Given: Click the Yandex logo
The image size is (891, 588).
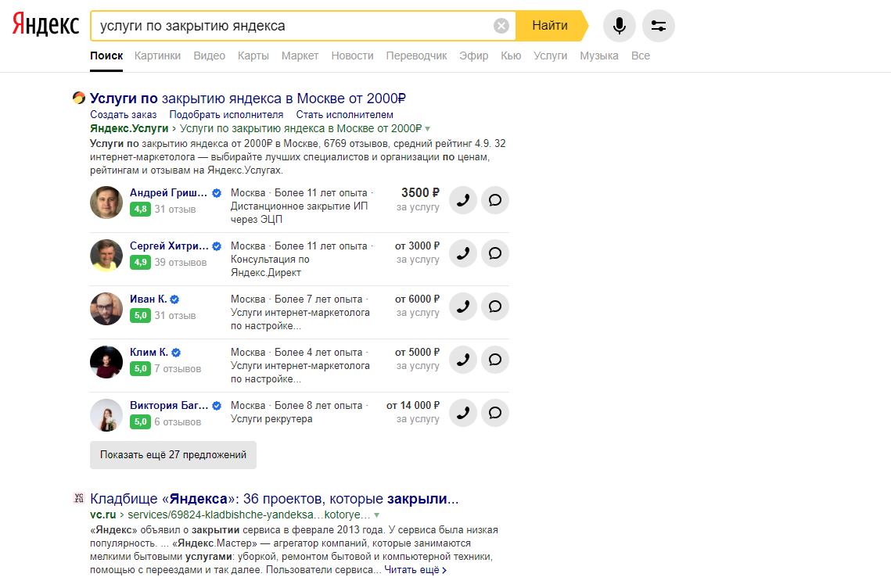Looking at the screenshot, I should click(x=45, y=24).
